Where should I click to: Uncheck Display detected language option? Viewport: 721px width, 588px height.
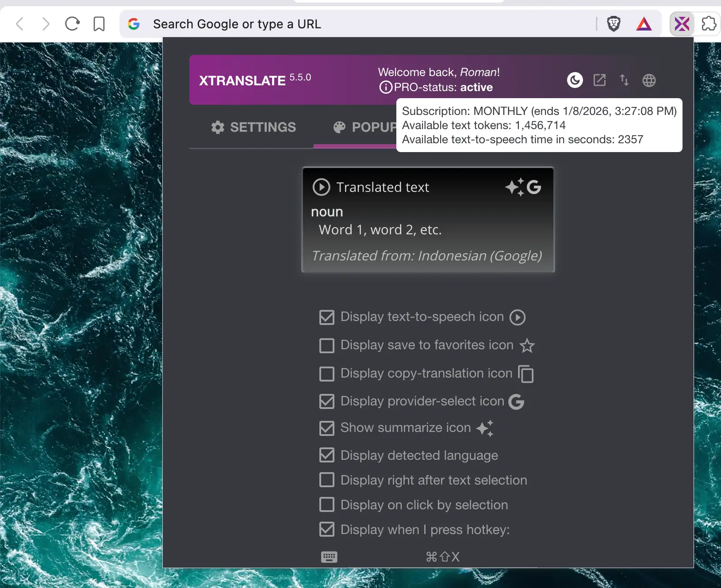327,455
